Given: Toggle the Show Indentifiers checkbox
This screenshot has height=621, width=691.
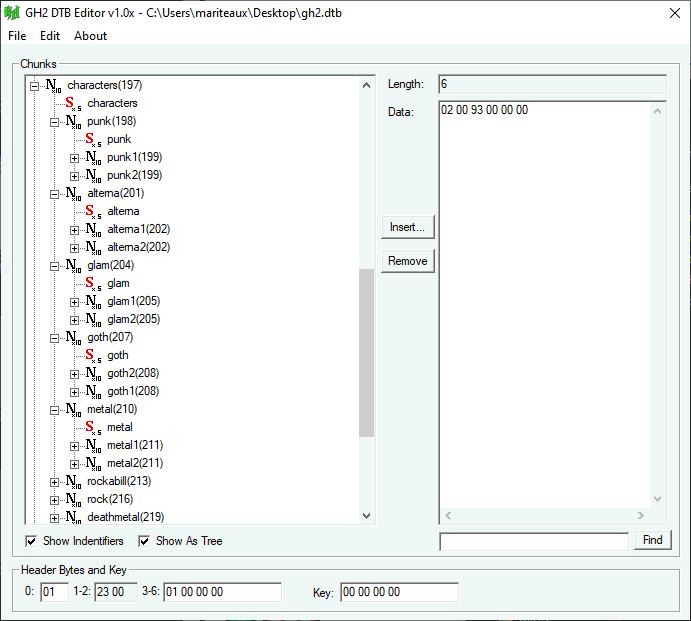Looking at the screenshot, I should point(32,541).
